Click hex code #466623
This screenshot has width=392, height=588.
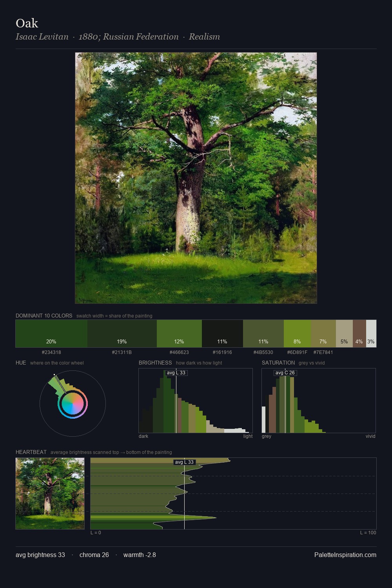coord(179,352)
